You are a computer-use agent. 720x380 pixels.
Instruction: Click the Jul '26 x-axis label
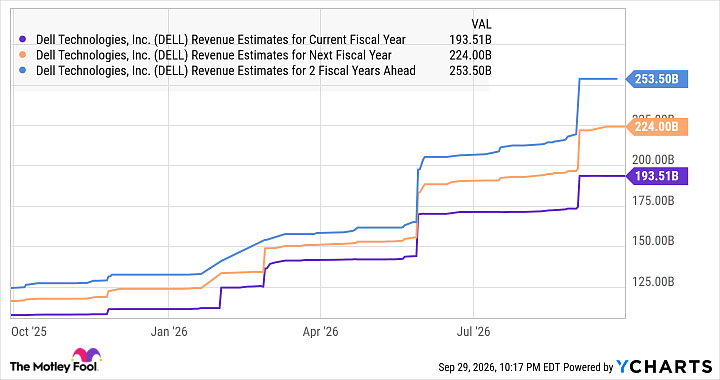tap(473, 332)
